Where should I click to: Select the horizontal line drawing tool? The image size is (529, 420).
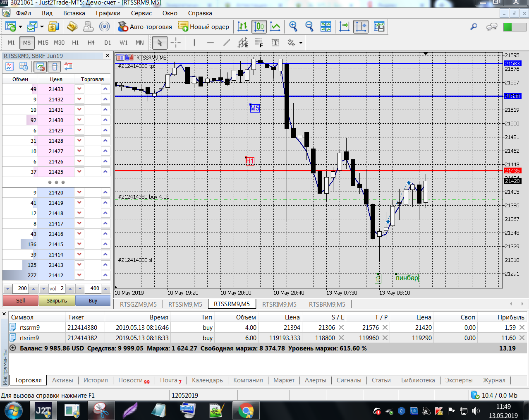click(211, 43)
